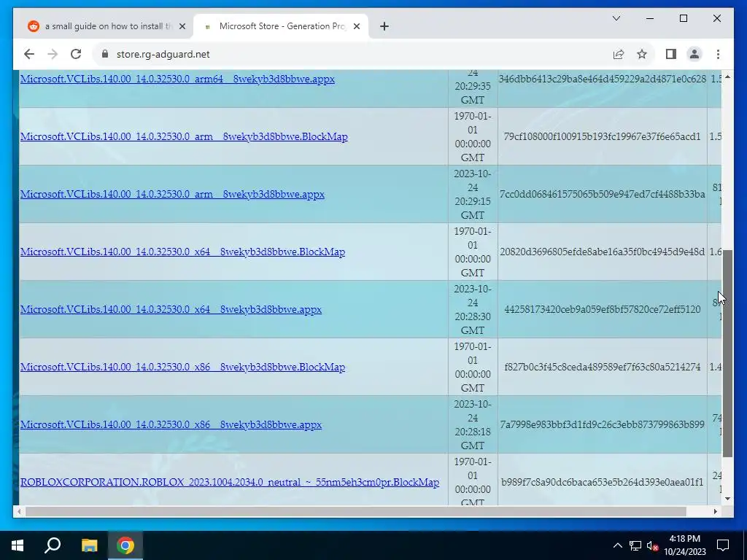The height and width of the screenshot is (560, 747).
Task: Go back to the previous page
Action: pyautogui.click(x=29, y=54)
